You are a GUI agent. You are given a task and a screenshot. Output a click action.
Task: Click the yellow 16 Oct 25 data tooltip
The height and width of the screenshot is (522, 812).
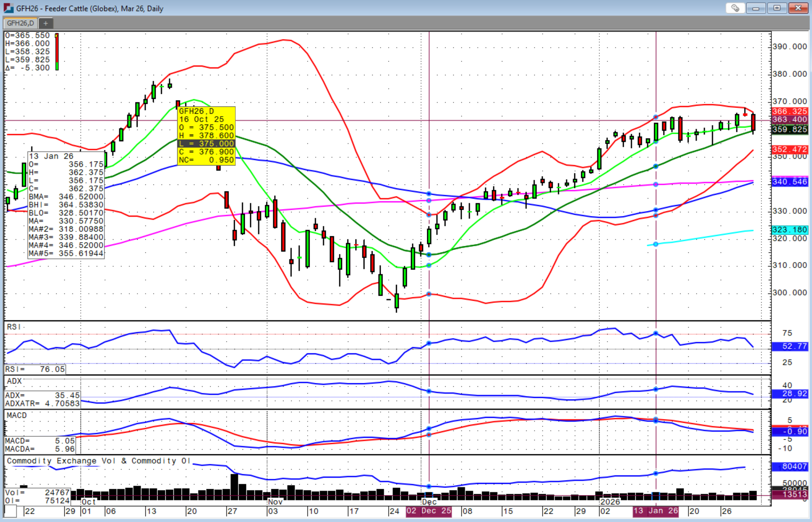206,135
